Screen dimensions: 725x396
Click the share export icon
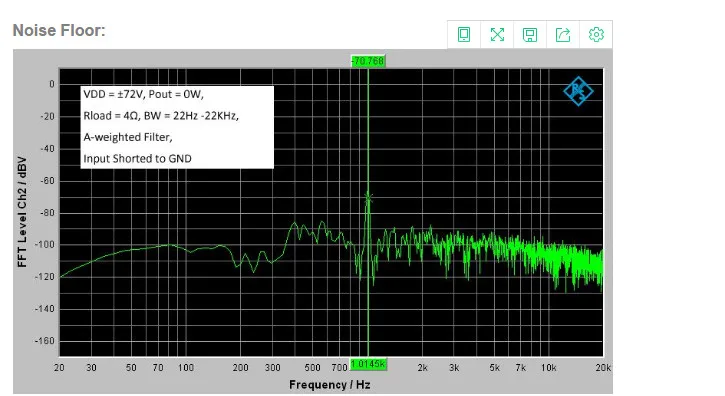pyautogui.click(x=563, y=35)
